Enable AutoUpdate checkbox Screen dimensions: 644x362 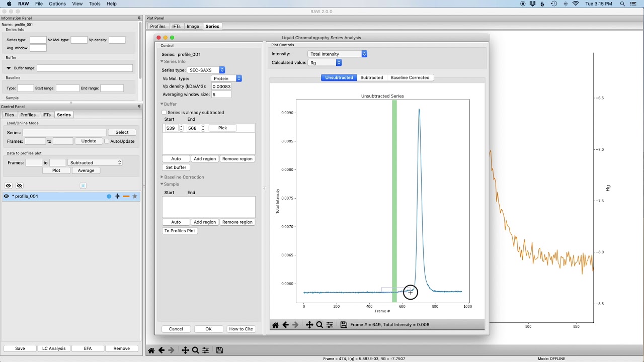tap(107, 141)
